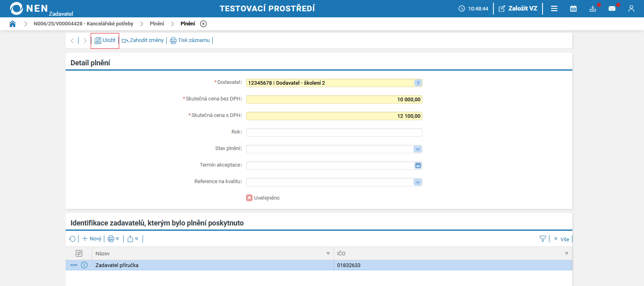
Task: Select IČO cell 01832633
Action: pyautogui.click(x=453, y=265)
